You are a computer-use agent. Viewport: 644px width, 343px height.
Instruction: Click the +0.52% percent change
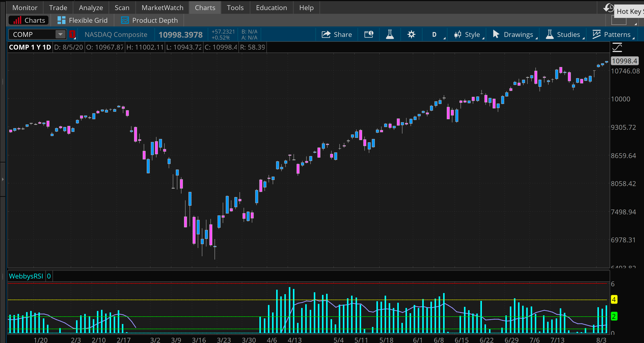[221, 37]
